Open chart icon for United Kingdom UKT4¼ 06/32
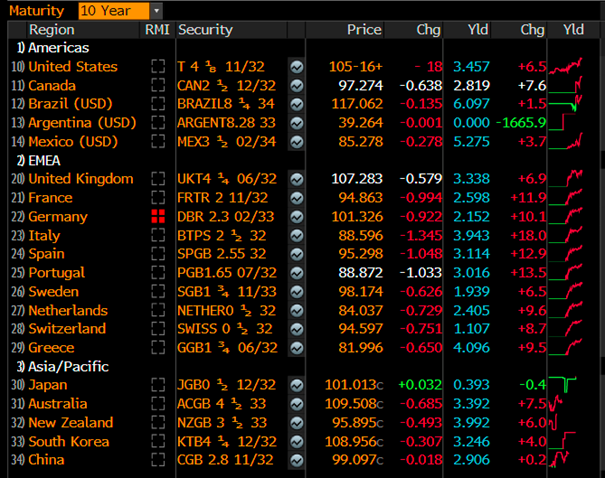605x478 pixels. pyautogui.click(x=296, y=179)
